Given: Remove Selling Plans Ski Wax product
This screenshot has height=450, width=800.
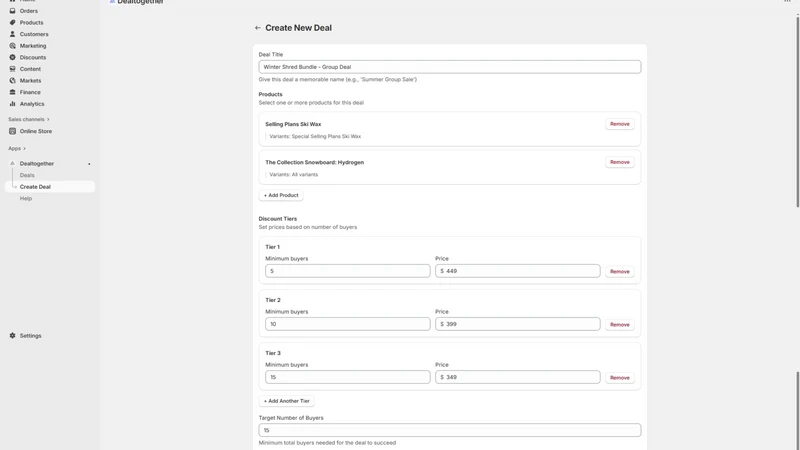Looking at the screenshot, I should [619, 124].
